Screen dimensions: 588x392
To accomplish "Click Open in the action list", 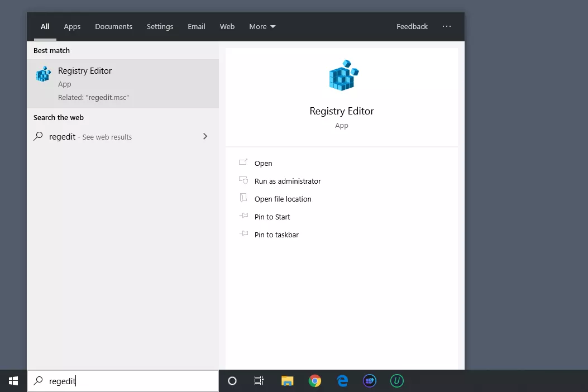I will point(263,163).
